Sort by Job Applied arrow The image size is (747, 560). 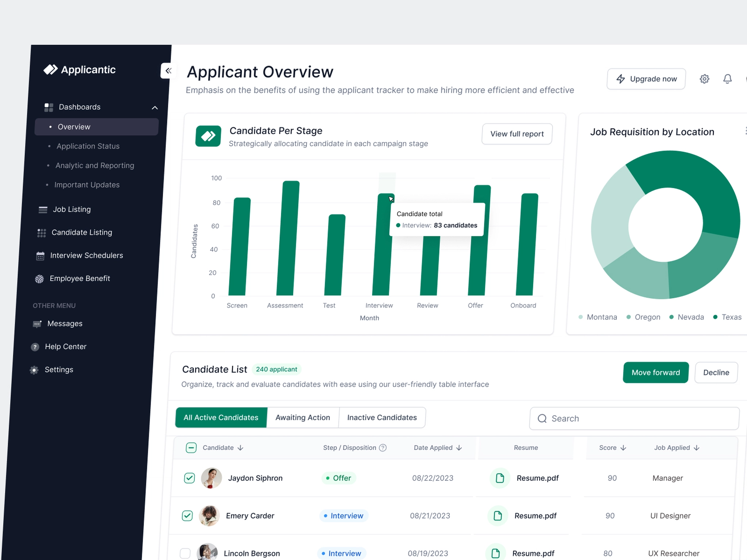tap(697, 448)
